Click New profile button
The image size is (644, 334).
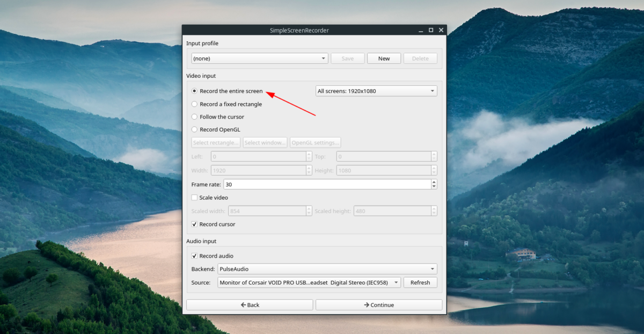[384, 59]
